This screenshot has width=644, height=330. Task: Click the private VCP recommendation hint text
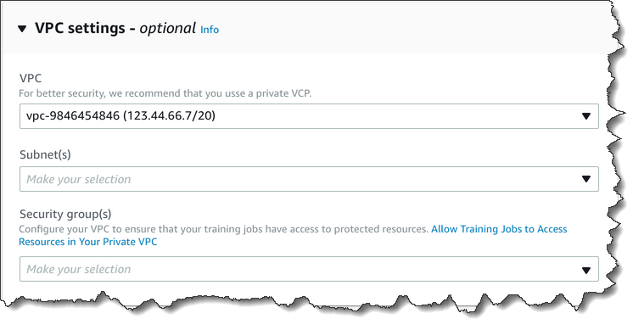[x=165, y=93]
